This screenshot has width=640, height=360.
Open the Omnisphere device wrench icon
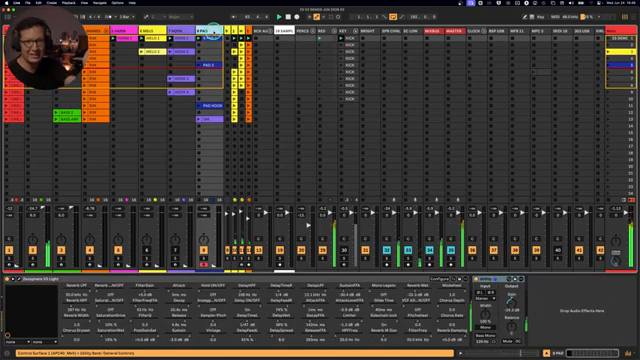pyautogui.click(x=18, y=279)
